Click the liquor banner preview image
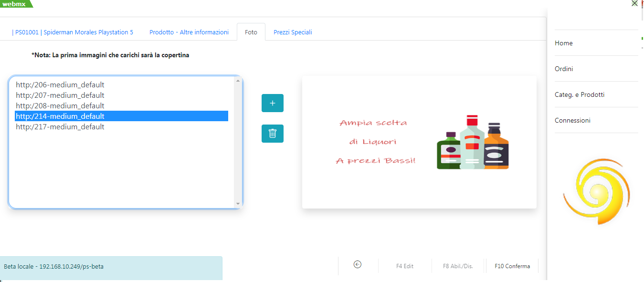 click(419, 142)
